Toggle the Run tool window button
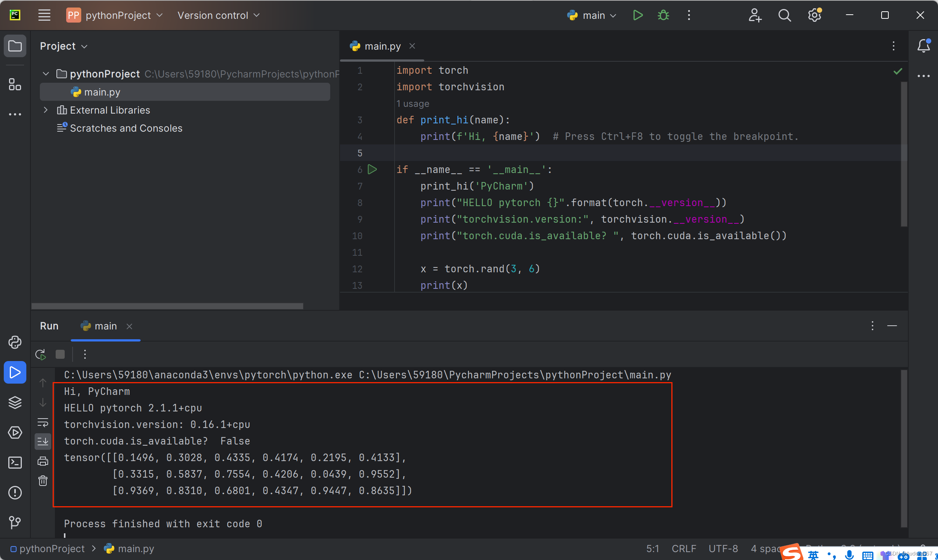 (x=15, y=372)
